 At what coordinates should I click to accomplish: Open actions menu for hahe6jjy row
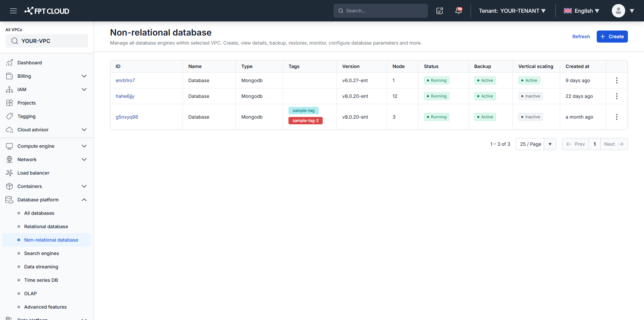pyautogui.click(x=616, y=96)
